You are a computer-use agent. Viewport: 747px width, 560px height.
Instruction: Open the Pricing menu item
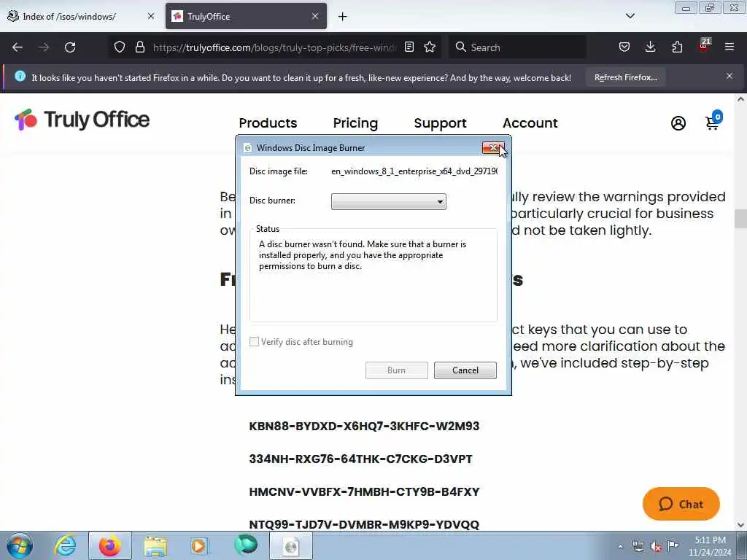(x=355, y=122)
